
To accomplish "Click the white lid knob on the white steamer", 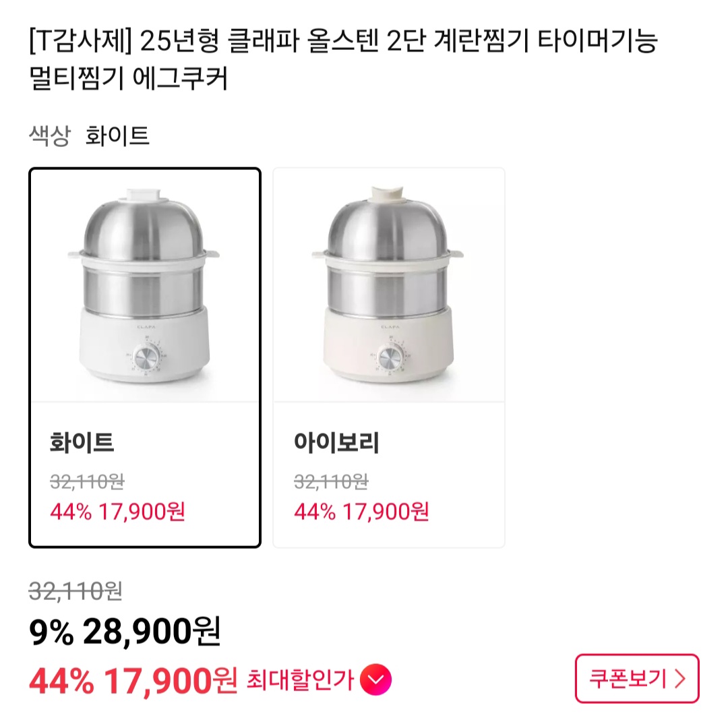I will (x=144, y=193).
